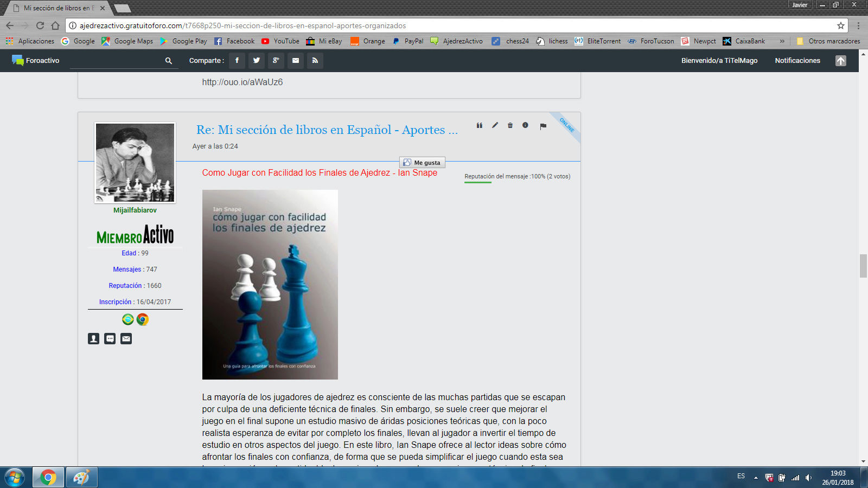Open the Notificaciones menu
868x488 pixels.
(797, 61)
